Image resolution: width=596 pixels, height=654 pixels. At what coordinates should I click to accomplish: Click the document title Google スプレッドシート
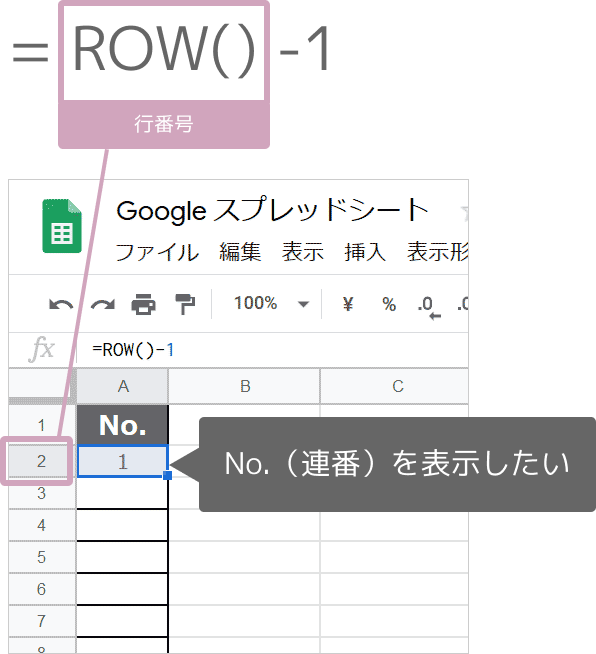272,211
